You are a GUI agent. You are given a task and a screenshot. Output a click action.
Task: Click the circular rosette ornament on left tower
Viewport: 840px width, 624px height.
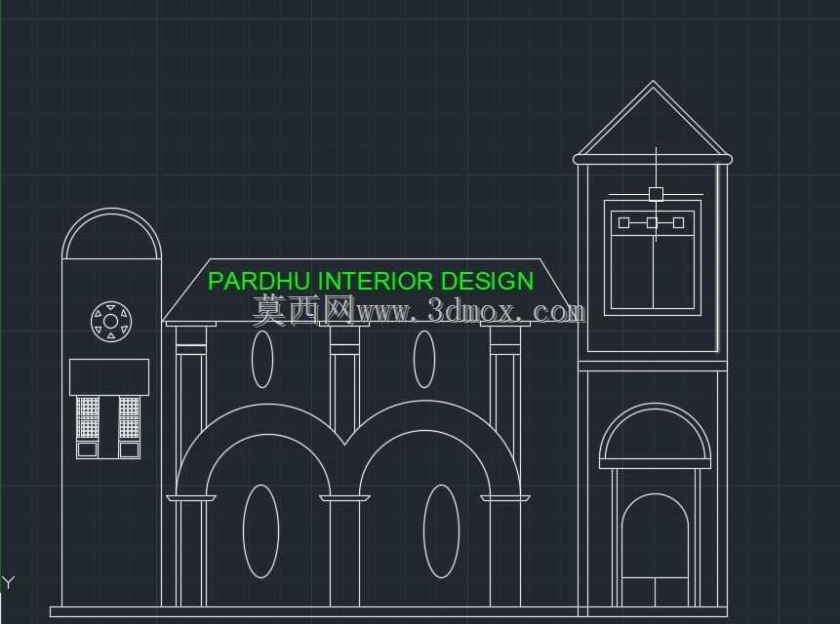(x=111, y=321)
